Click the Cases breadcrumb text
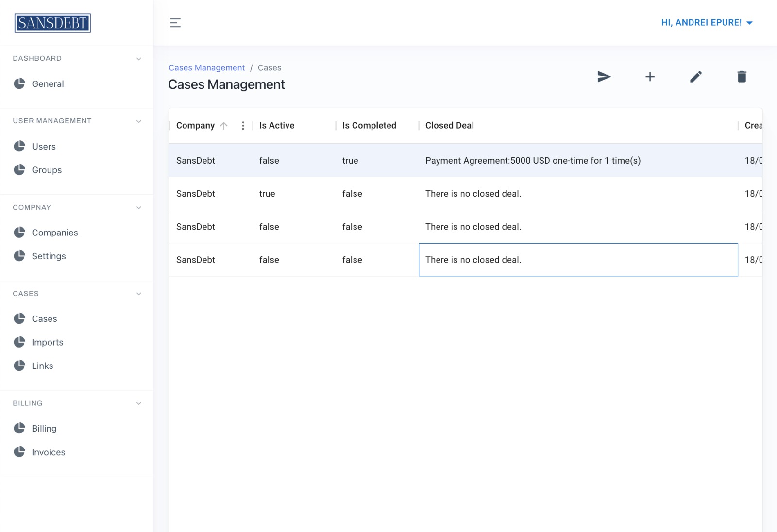Screen dimensions: 777x532 click(x=270, y=68)
